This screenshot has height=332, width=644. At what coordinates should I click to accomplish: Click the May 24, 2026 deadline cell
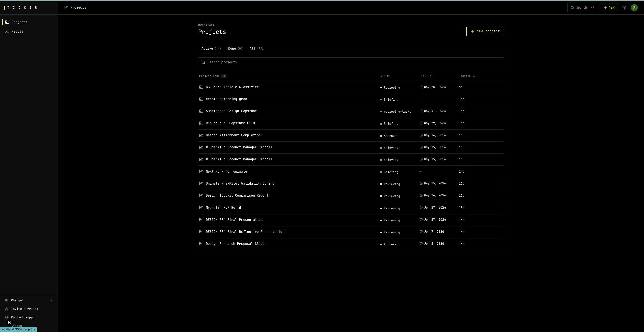click(433, 195)
